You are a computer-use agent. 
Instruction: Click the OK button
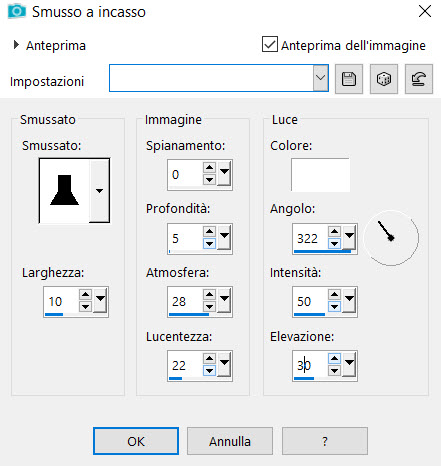tap(136, 441)
